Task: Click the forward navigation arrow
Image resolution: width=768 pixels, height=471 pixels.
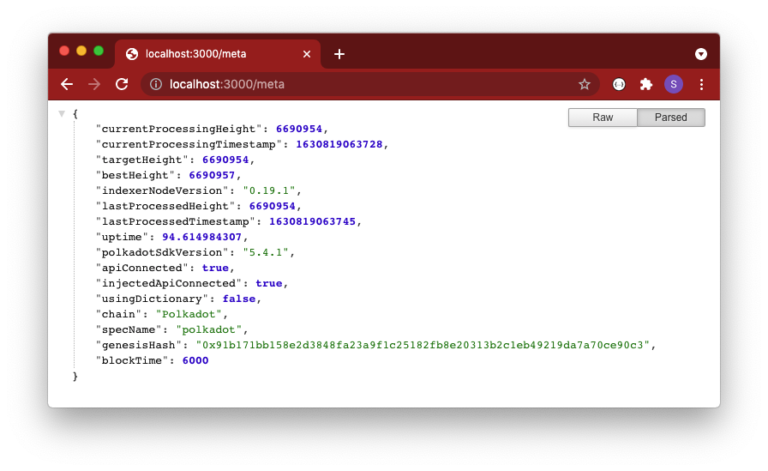Action: (94, 84)
